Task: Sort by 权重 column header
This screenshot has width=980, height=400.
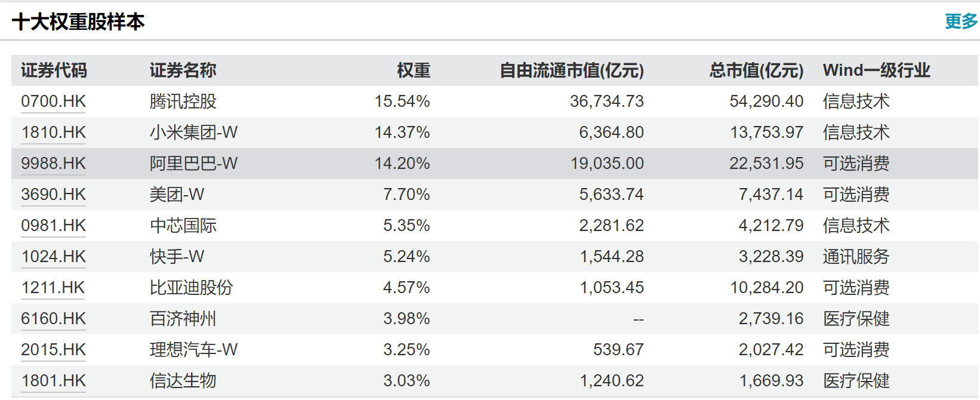Action: (x=414, y=70)
